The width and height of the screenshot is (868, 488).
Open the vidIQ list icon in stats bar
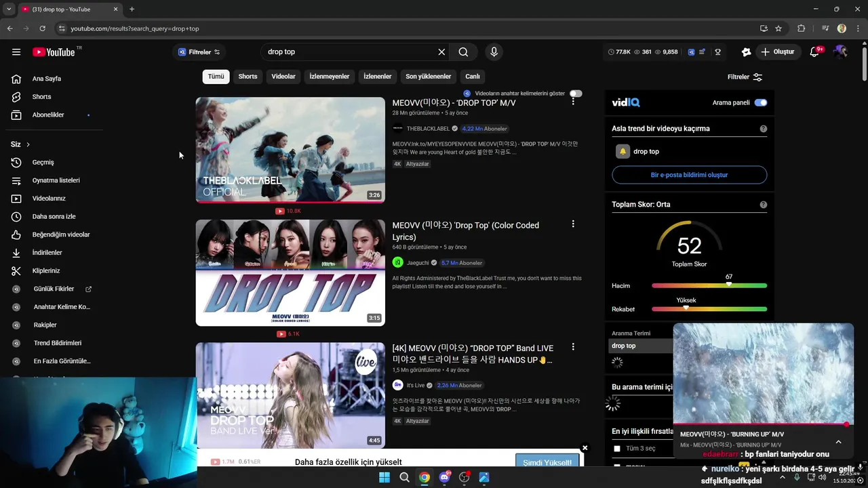[x=703, y=52]
